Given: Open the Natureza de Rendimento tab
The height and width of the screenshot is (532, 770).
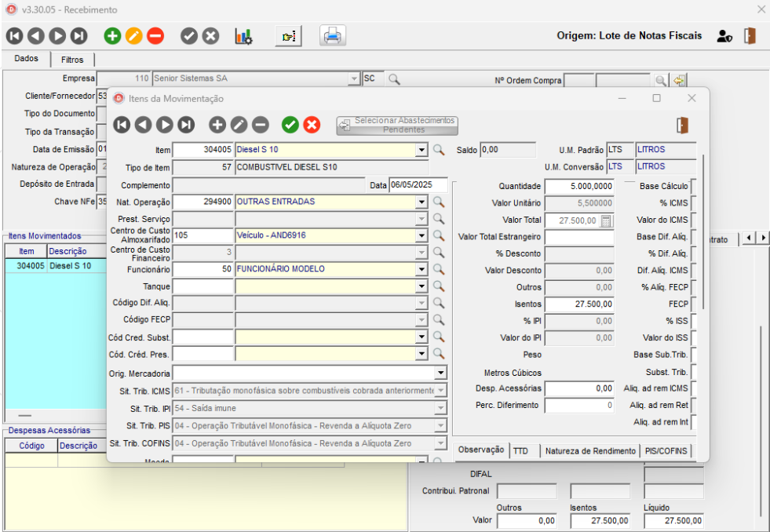Looking at the screenshot, I should tap(589, 450).
